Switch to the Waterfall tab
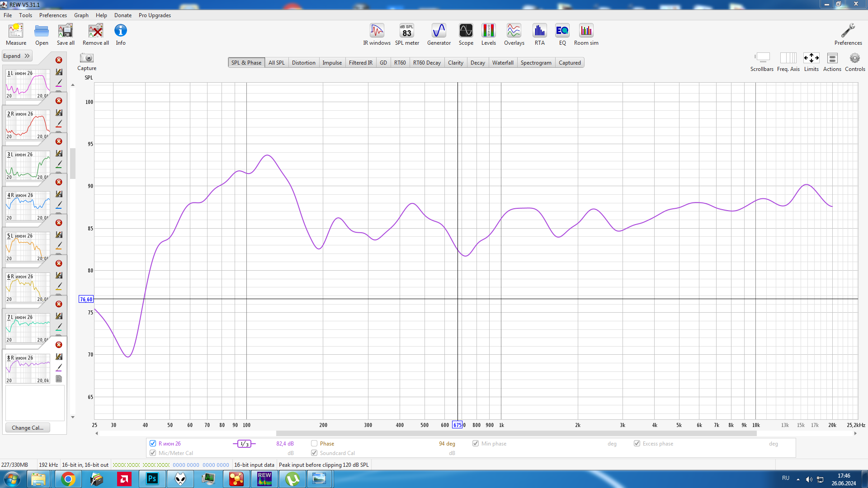 [502, 63]
